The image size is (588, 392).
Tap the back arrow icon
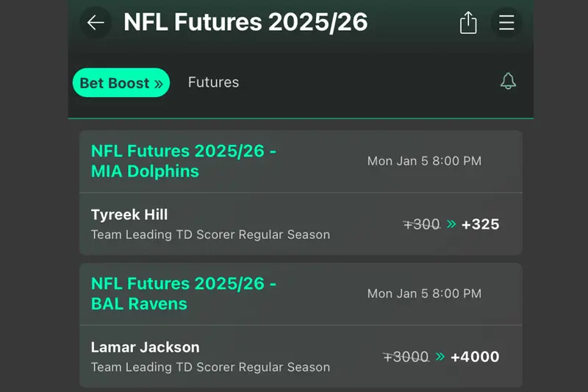(96, 23)
